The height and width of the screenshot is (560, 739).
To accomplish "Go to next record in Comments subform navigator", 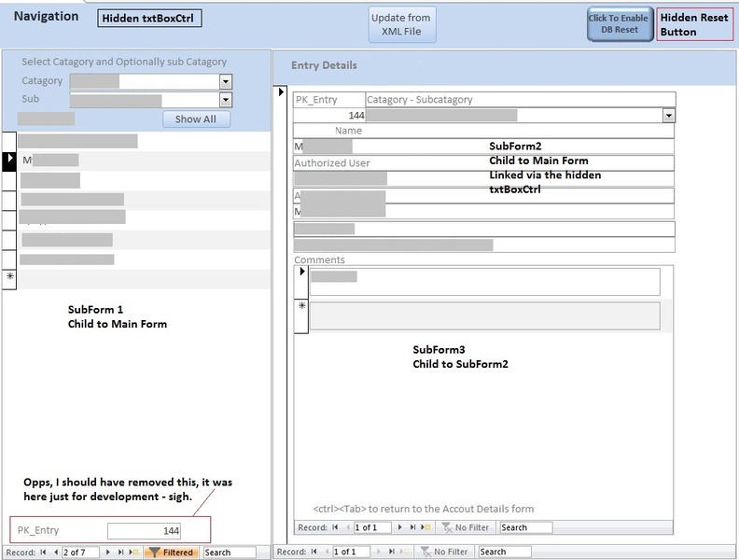I will 399,527.
